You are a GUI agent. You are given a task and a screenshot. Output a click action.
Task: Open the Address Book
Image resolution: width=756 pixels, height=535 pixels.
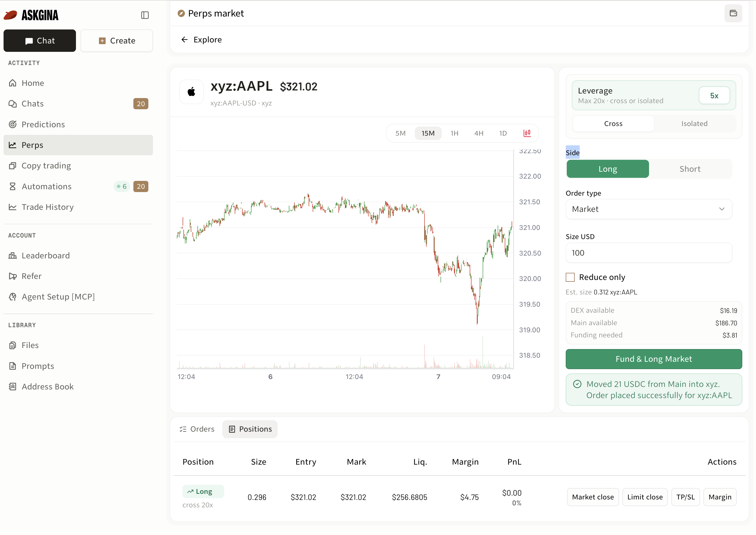tap(78, 387)
